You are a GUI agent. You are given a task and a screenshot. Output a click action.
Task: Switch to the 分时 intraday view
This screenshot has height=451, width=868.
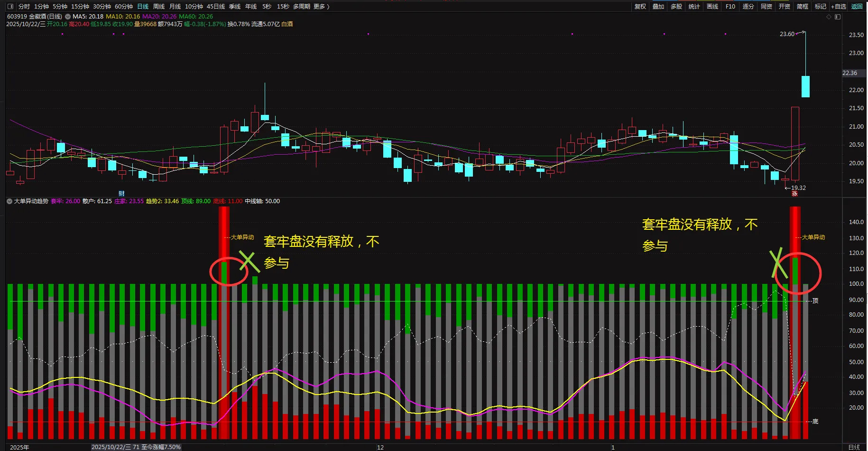pos(24,7)
